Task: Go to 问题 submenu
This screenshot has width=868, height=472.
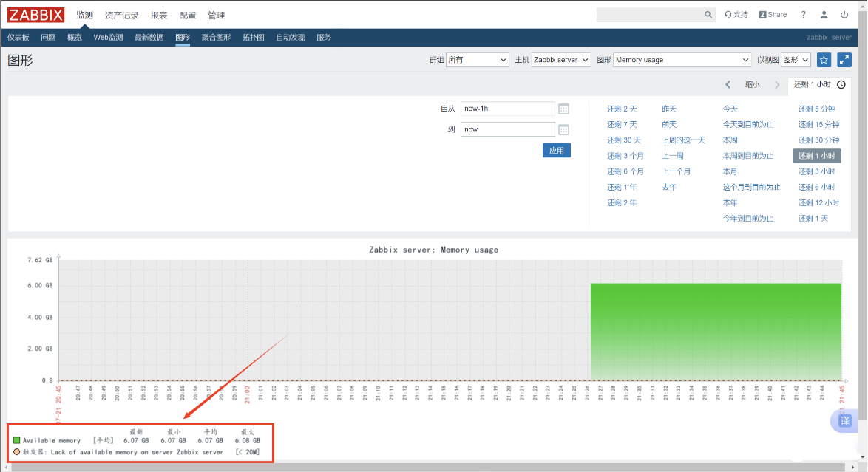Action: click(x=48, y=38)
